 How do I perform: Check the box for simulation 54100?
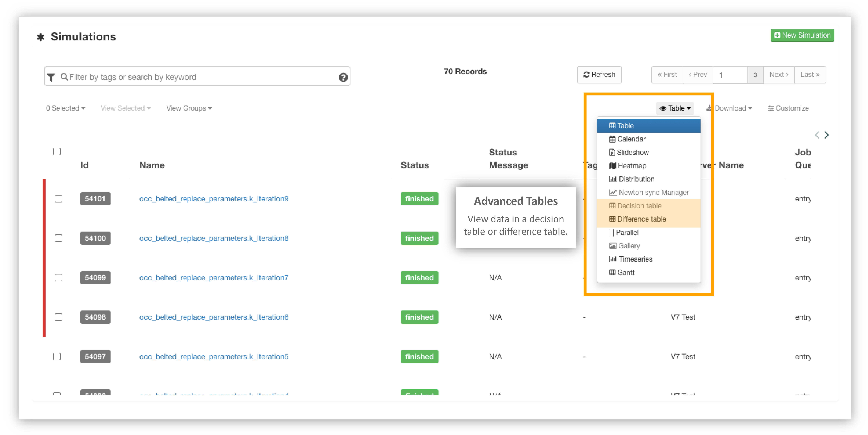59,238
